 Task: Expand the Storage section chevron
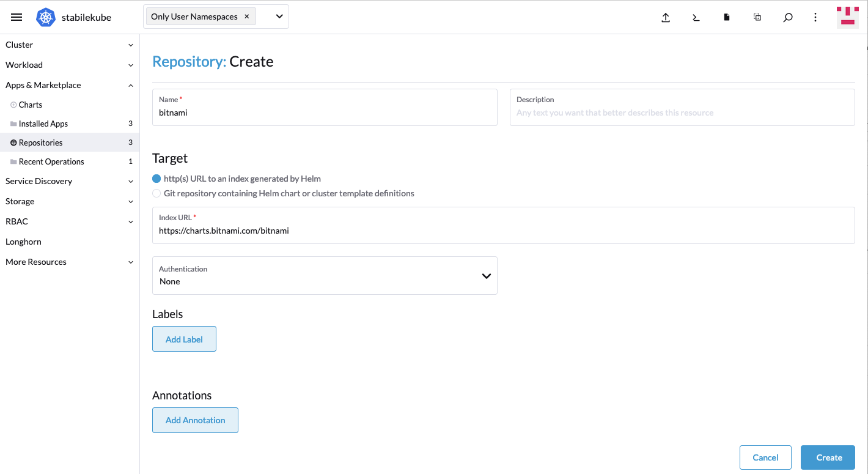click(x=131, y=202)
